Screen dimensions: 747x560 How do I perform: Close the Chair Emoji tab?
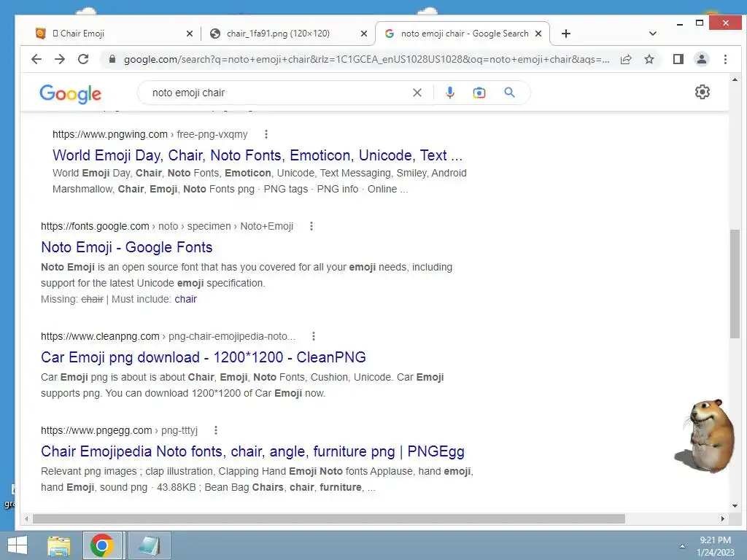point(190,34)
